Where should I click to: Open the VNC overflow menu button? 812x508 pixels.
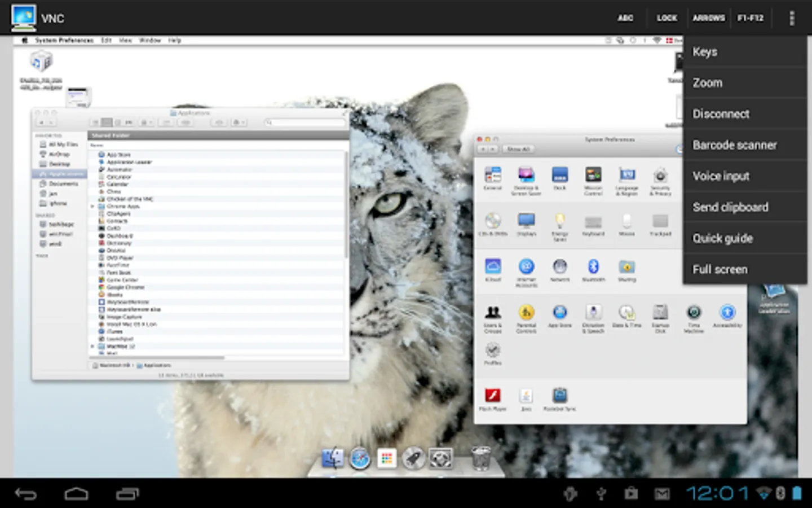792,18
